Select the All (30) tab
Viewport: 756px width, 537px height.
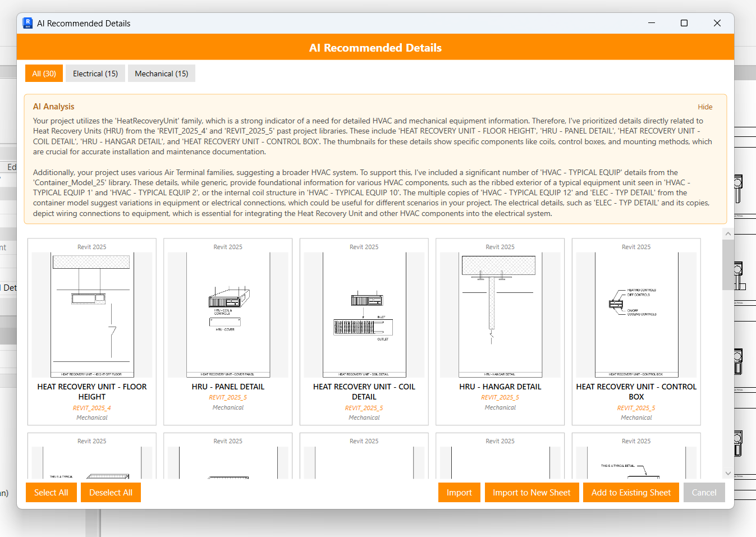44,74
